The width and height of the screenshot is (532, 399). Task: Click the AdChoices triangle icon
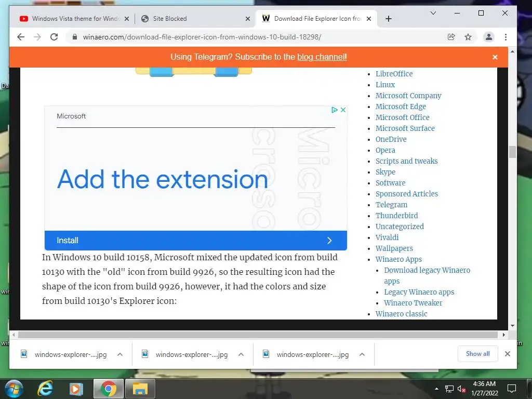(x=334, y=110)
